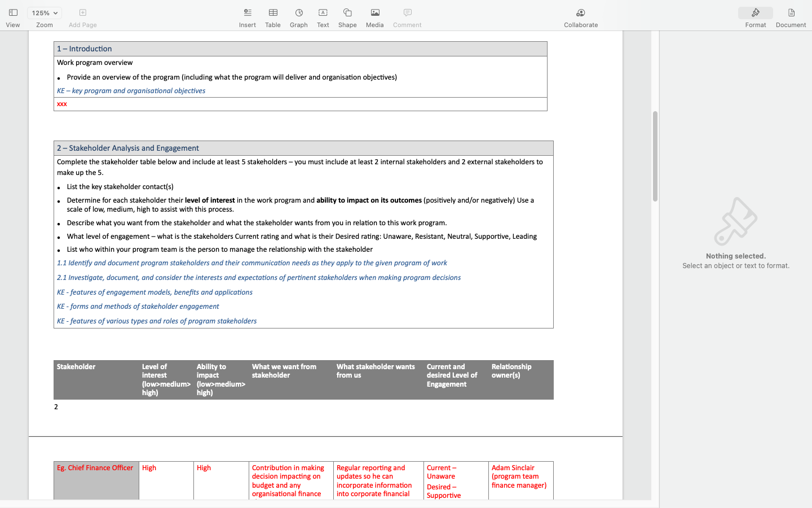The width and height of the screenshot is (812, 508).
Task: Toggle the Document sidebar
Action: (x=791, y=17)
